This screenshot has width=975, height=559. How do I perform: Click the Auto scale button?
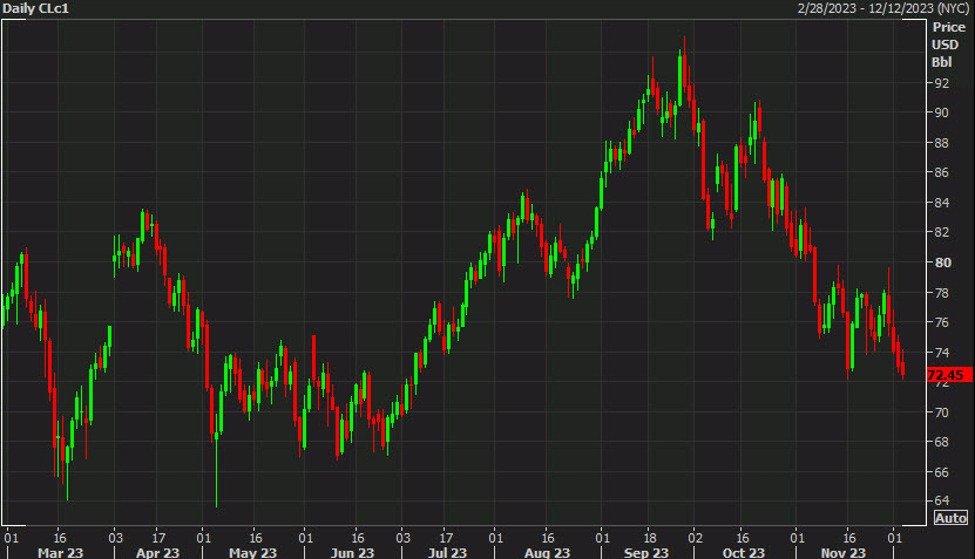pos(949,517)
